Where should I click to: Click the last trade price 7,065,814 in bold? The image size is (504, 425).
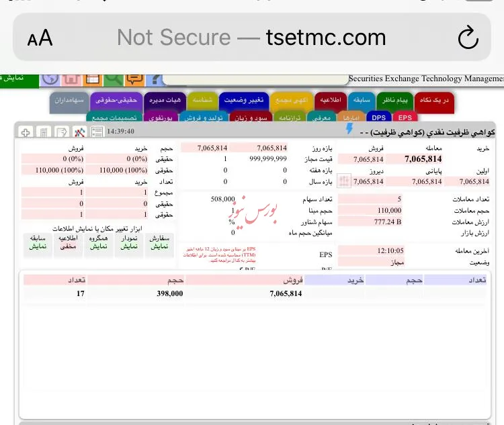coord(423,159)
